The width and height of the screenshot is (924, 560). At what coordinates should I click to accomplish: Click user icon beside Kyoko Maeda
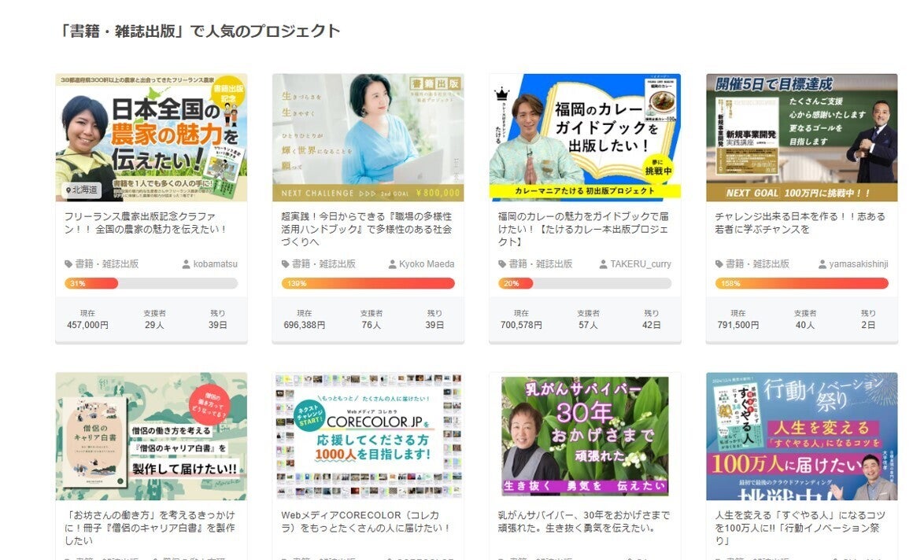[393, 264]
